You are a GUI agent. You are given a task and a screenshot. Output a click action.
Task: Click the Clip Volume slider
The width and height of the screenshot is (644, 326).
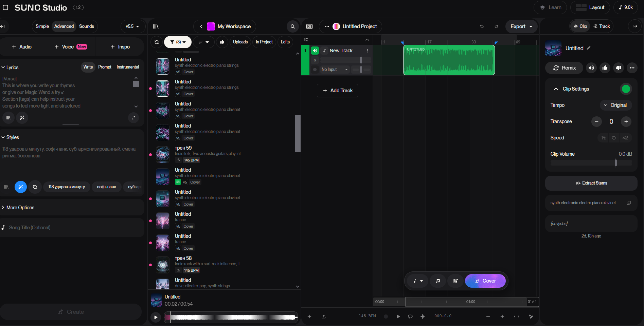591,163
